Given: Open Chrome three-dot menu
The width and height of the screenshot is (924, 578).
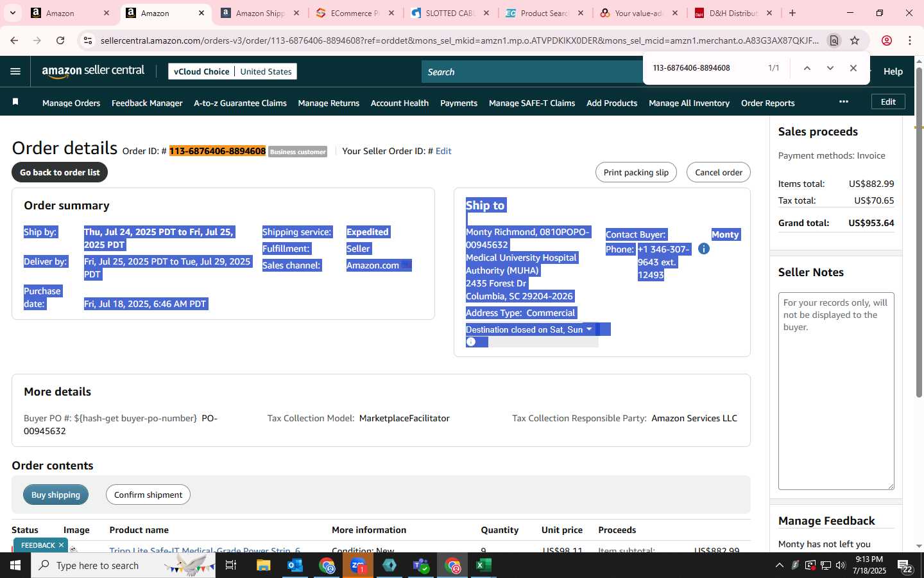Looking at the screenshot, I should [x=910, y=40].
